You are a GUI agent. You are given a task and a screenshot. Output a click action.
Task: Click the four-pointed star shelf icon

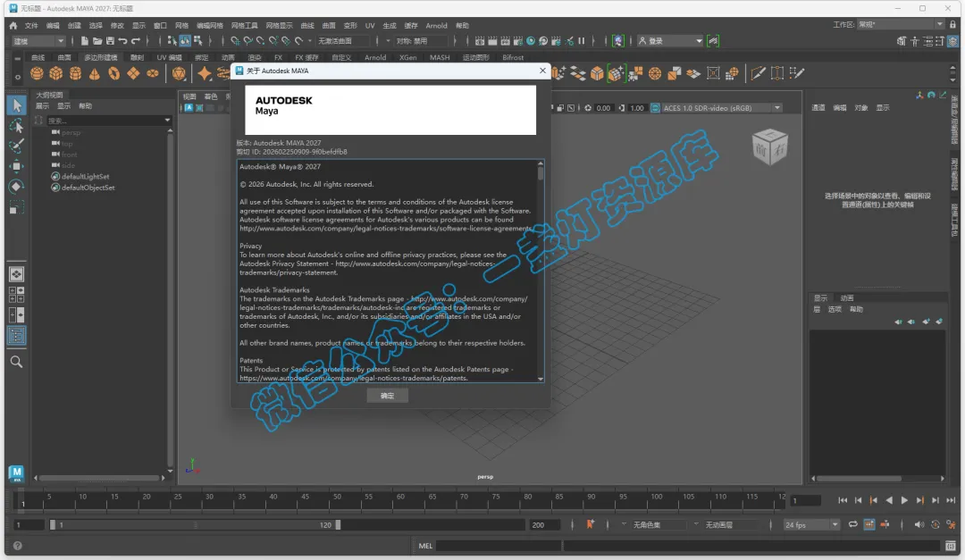(205, 74)
